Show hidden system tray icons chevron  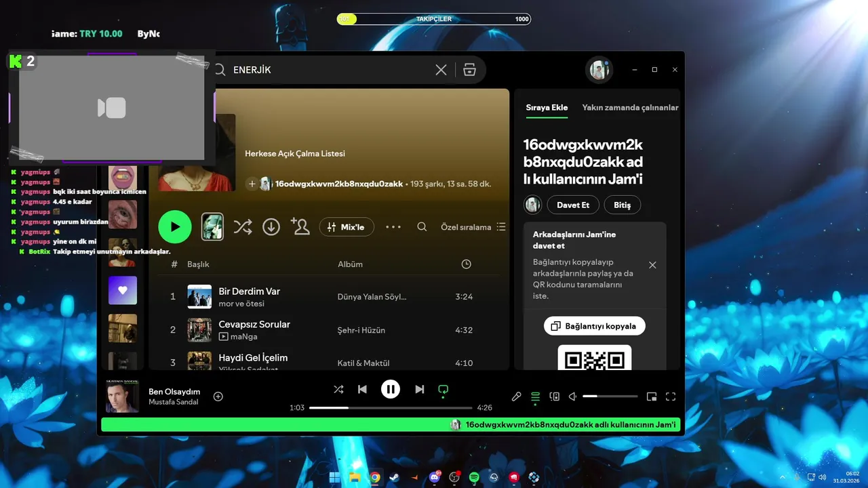(783, 477)
